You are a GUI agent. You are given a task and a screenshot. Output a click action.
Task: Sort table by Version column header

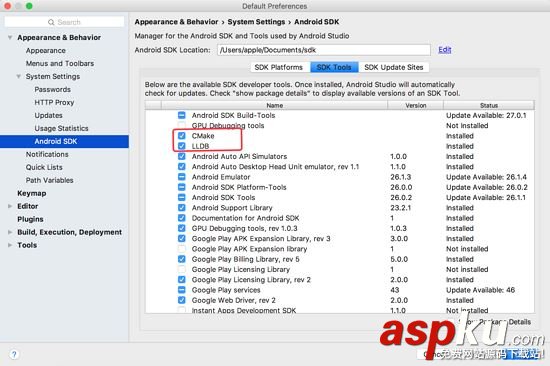pos(416,105)
